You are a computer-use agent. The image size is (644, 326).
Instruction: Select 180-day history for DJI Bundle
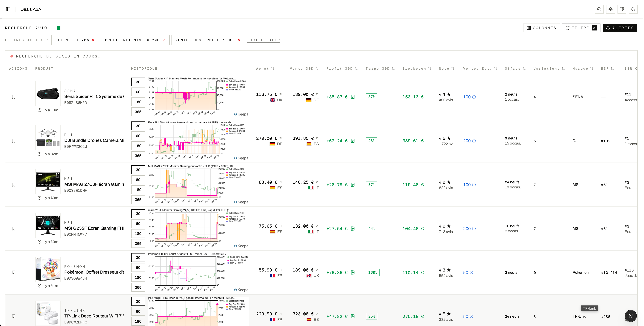138,146
